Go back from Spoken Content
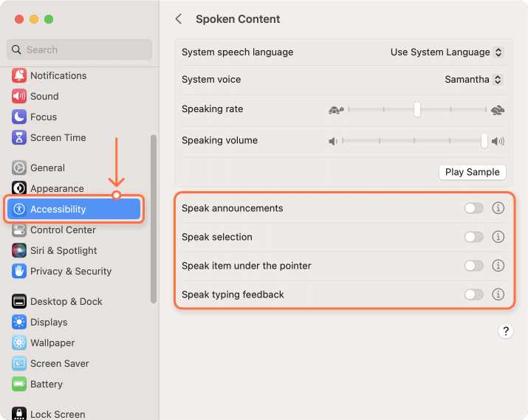This screenshot has width=528, height=420. click(179, 19)
